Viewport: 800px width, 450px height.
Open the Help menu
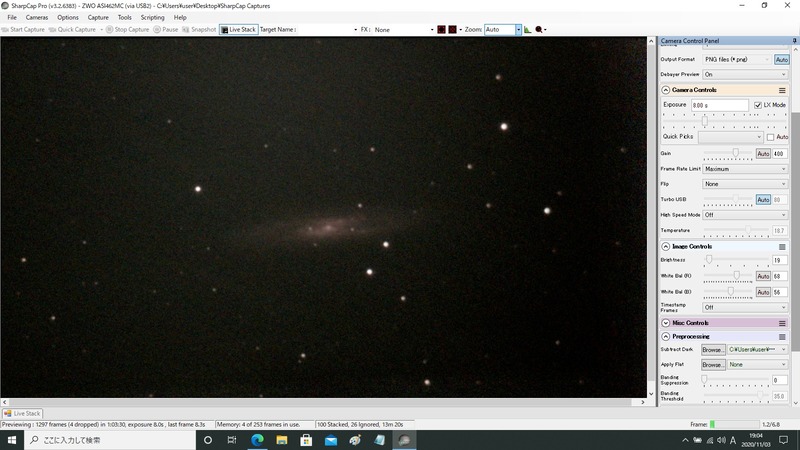[180, 17]
